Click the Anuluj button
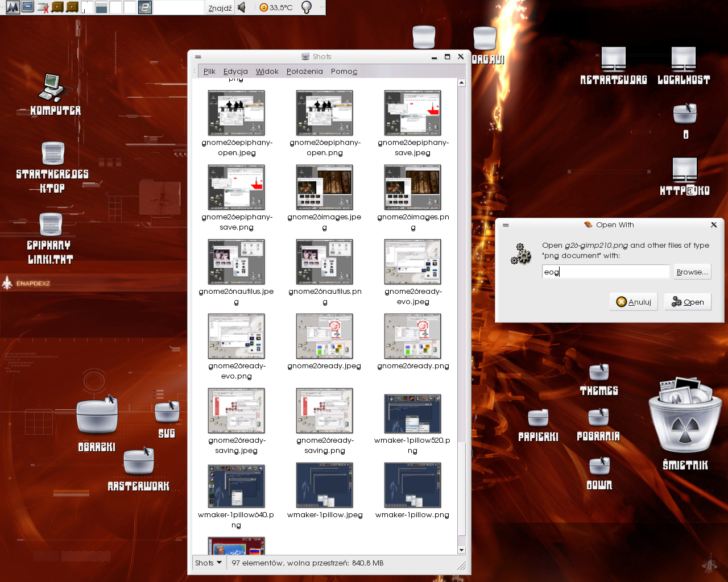 pos(634,302)
